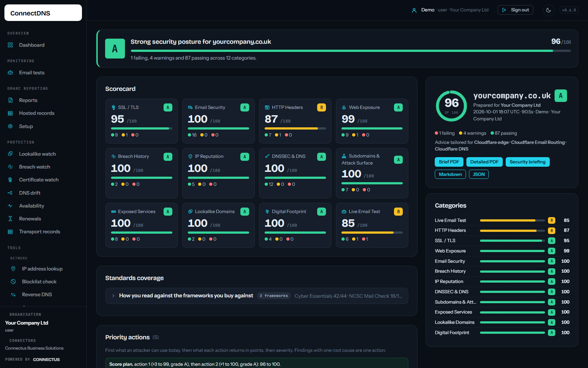Expand the frameworks coverage chevron
This screenshot has height=368, width=588.
click(x=113, y=296)
